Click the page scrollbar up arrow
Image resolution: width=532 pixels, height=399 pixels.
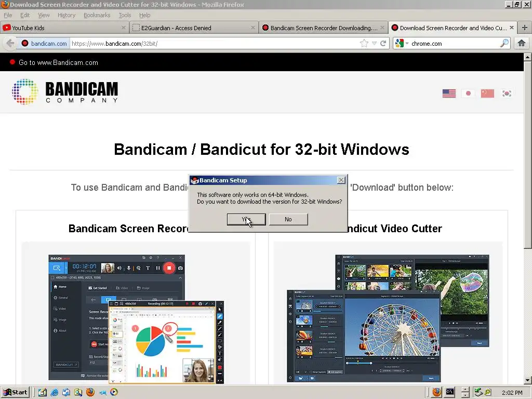(528, 57)
